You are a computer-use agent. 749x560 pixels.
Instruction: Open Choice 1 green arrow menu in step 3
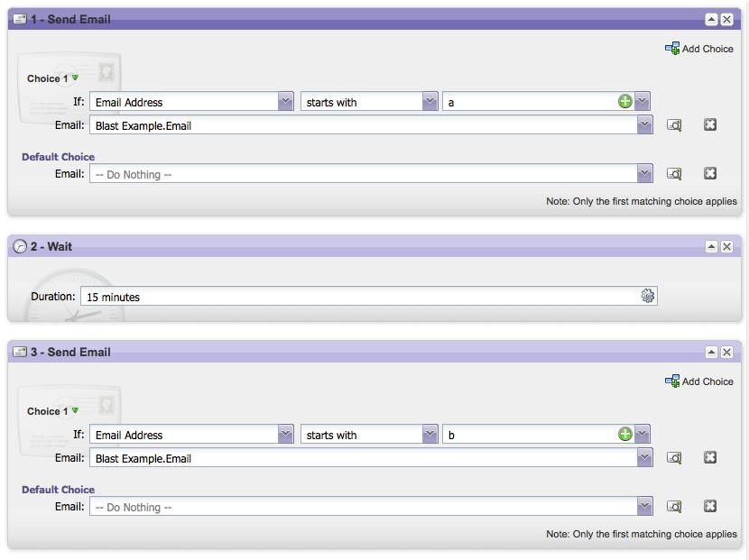pos(75,411)
